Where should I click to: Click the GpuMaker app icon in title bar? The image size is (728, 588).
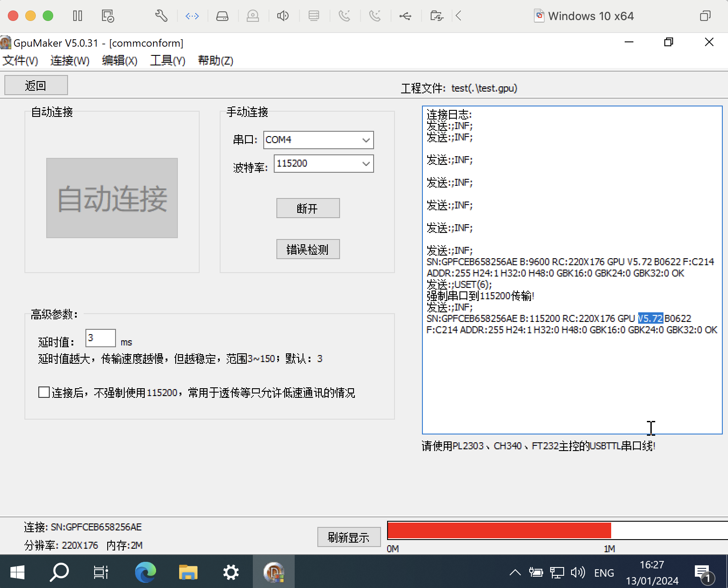click(6, 43)
